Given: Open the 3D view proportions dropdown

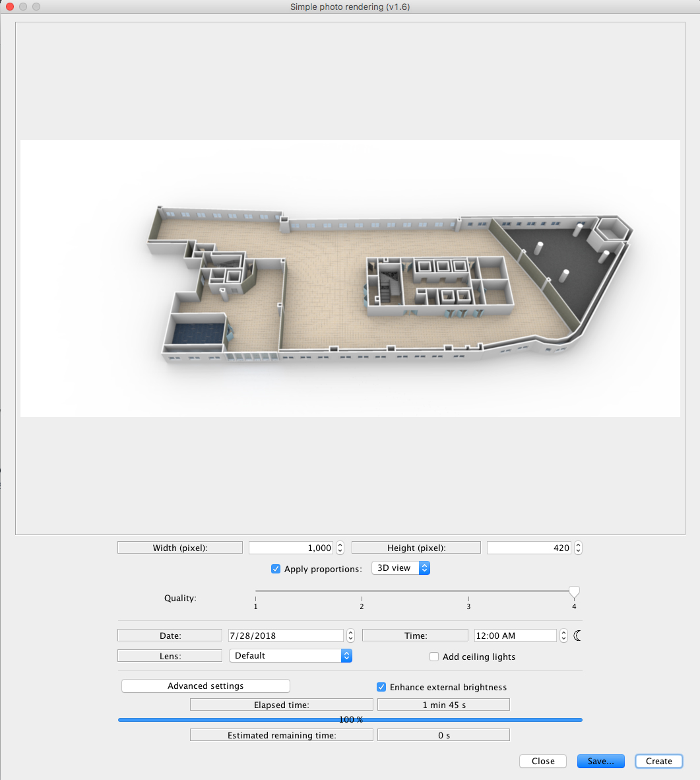Looking at the screenshot, I should coord(400,568).
